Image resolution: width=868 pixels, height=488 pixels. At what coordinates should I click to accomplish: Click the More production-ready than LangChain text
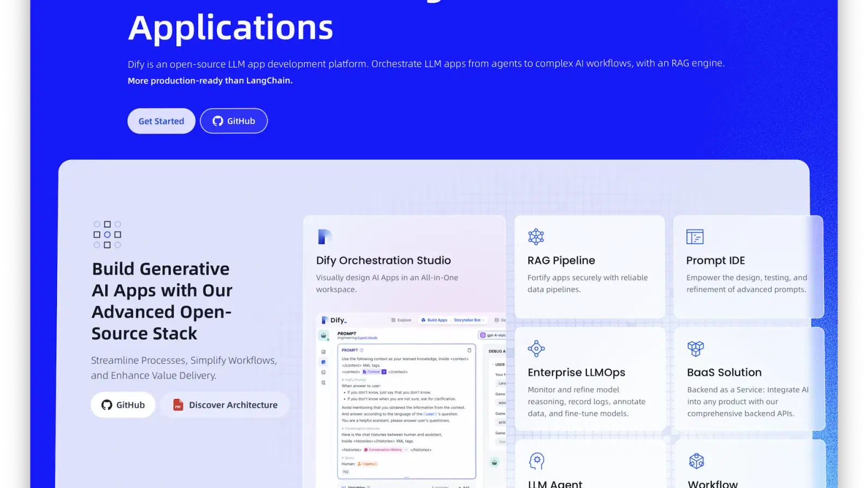pos(210,81)
